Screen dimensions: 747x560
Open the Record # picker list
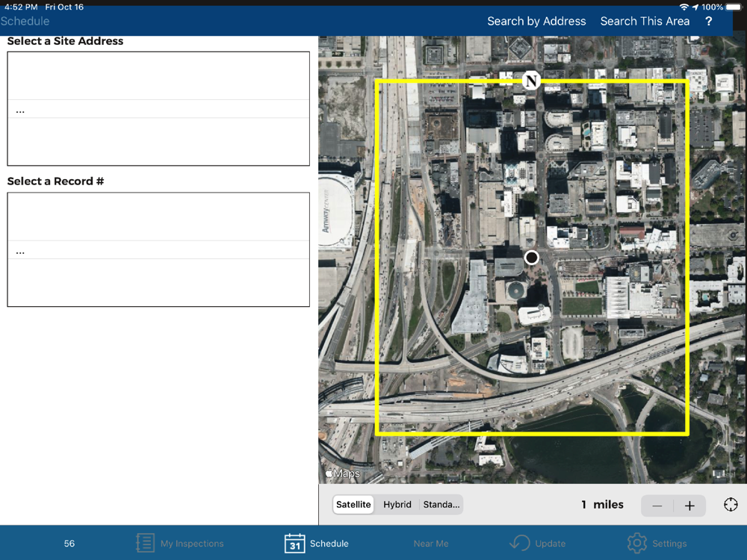point(158,249)
